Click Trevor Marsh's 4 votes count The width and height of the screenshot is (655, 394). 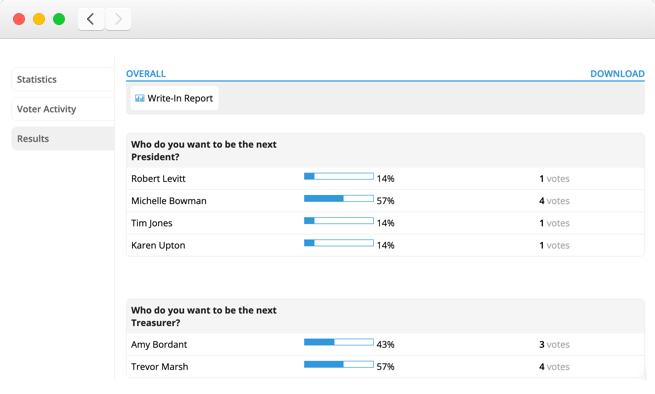tap(554, 367)
